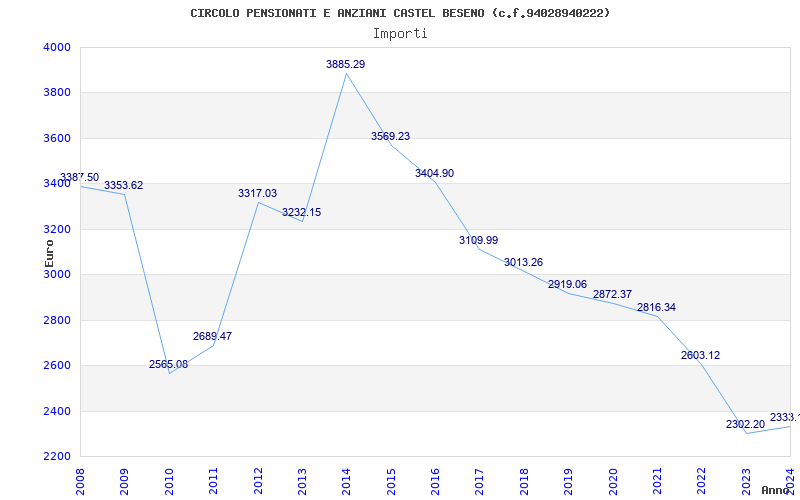
Task: Select the 2919.06 data value
Action: coord(567,284)
